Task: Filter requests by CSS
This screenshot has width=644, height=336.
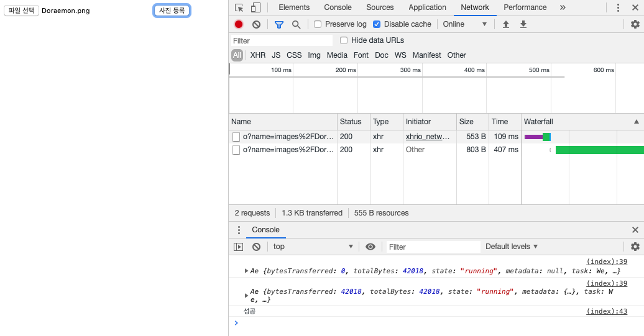Action: click(x=294, y=55)
